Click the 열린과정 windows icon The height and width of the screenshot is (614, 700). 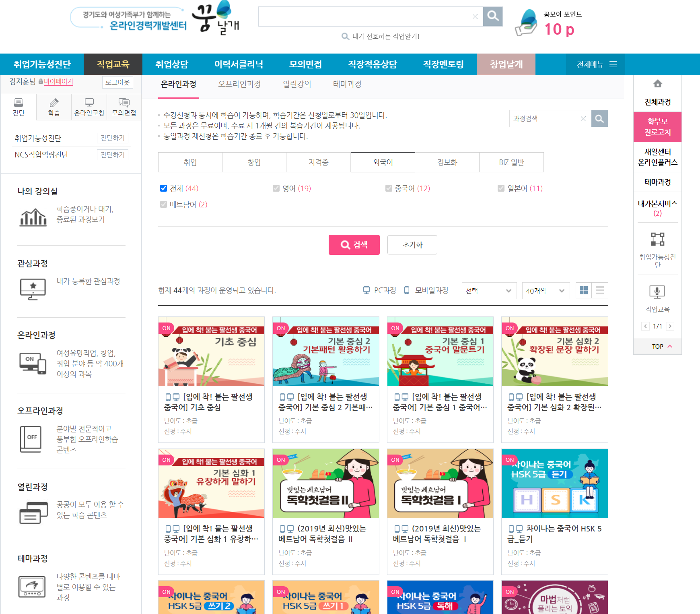click(x=33, y=512)
